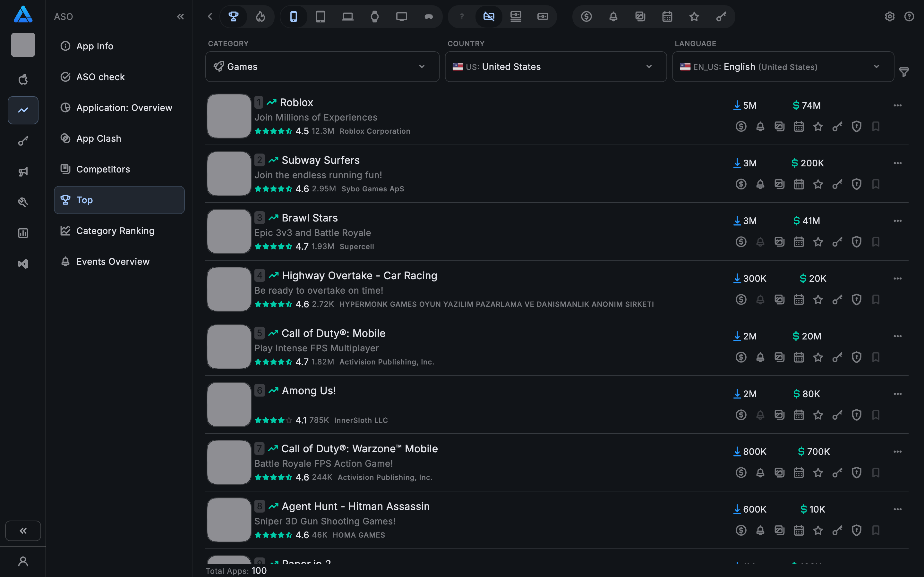Open the more options menu for Highway Overtake
924x577 pixels.
[x=897, y=279]
